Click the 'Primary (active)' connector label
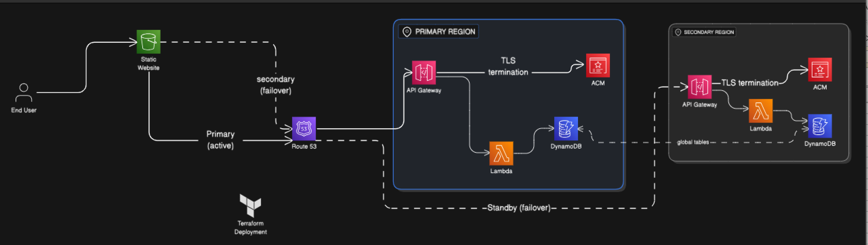868x245 pixels. 221,140
